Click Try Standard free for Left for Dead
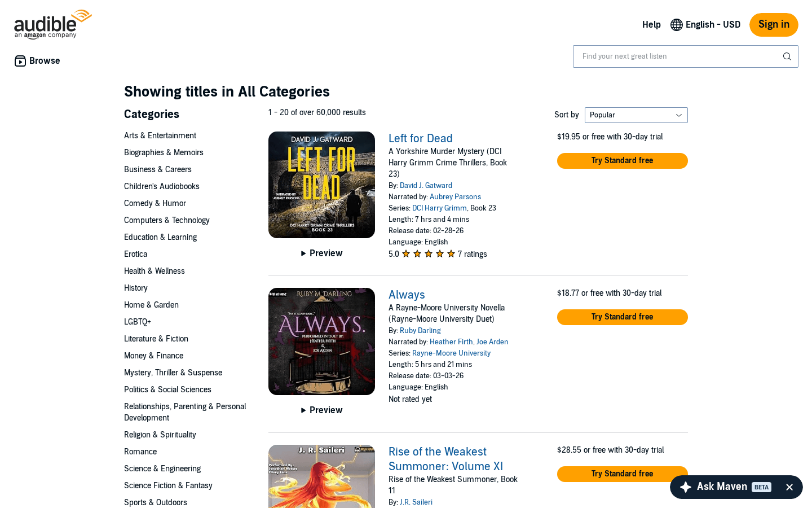This screenshot has height=508, width=812. [x=622, y=161]
